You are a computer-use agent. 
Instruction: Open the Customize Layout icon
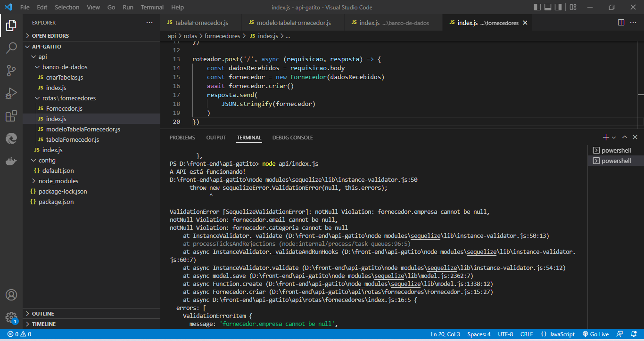pos(573,8)
